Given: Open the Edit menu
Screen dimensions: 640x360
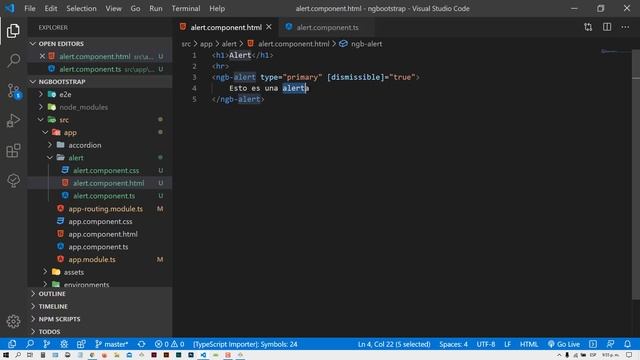Looking at the screenshot, I should tap(51, 8).
